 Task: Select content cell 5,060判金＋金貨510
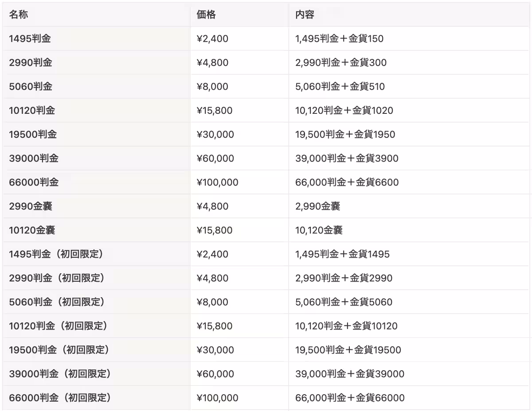pyautogui.click(x=340, y=86)
